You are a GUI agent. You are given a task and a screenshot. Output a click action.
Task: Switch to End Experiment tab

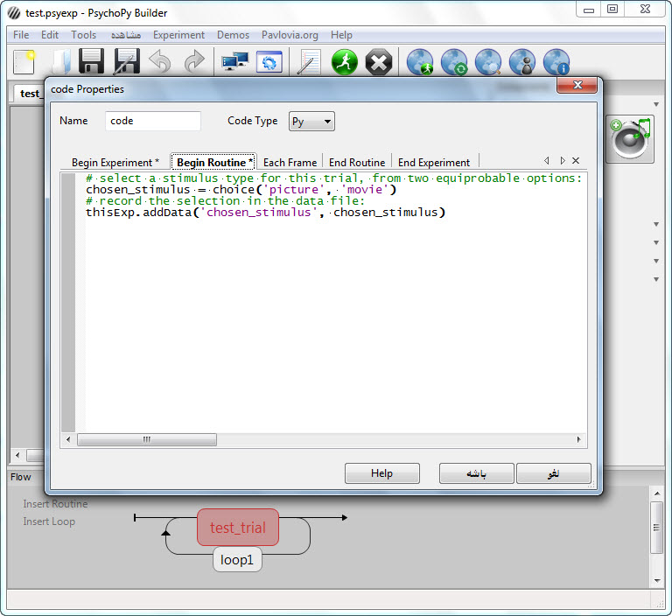(434, 163)
